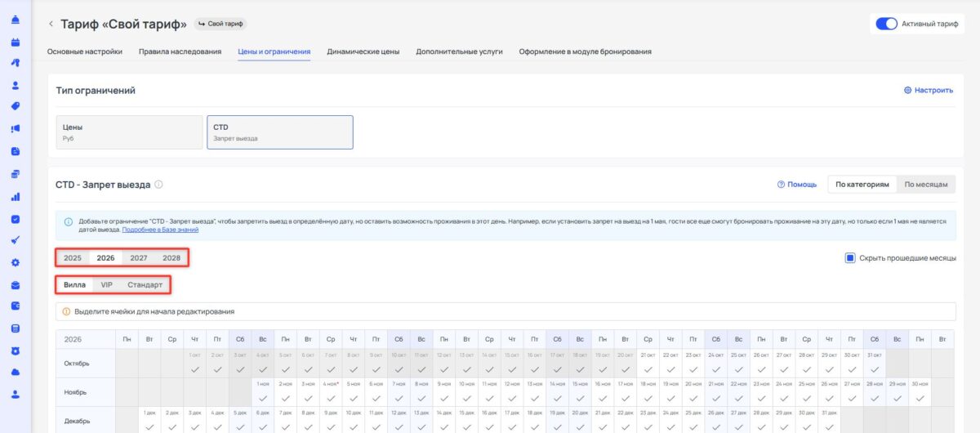Screen dimensions: 980x433
Task: Open Оформление в модуле бронирования tab
Action: 586,51
